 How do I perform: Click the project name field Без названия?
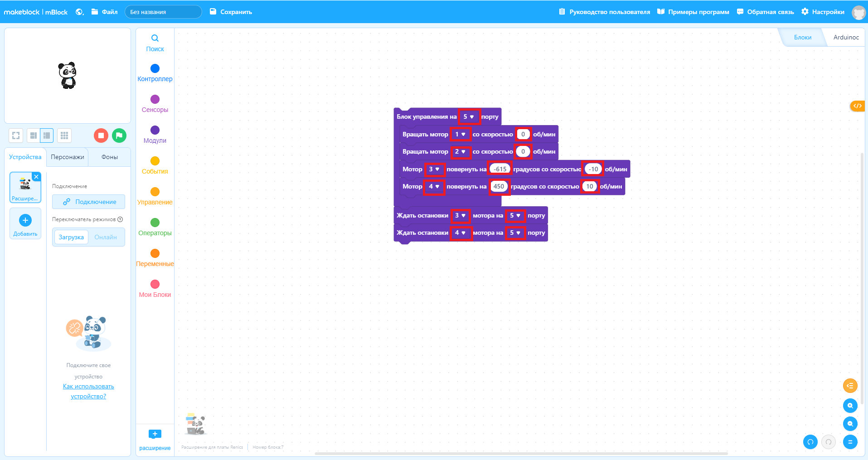163,12
